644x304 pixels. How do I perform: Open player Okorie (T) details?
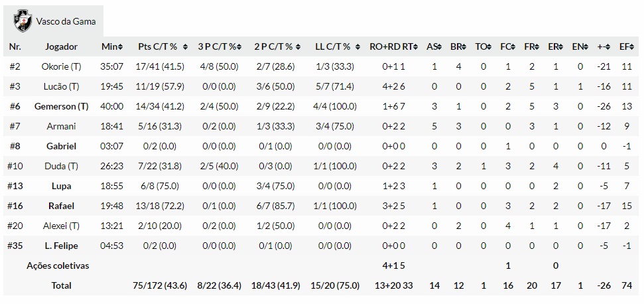[61, 66]
